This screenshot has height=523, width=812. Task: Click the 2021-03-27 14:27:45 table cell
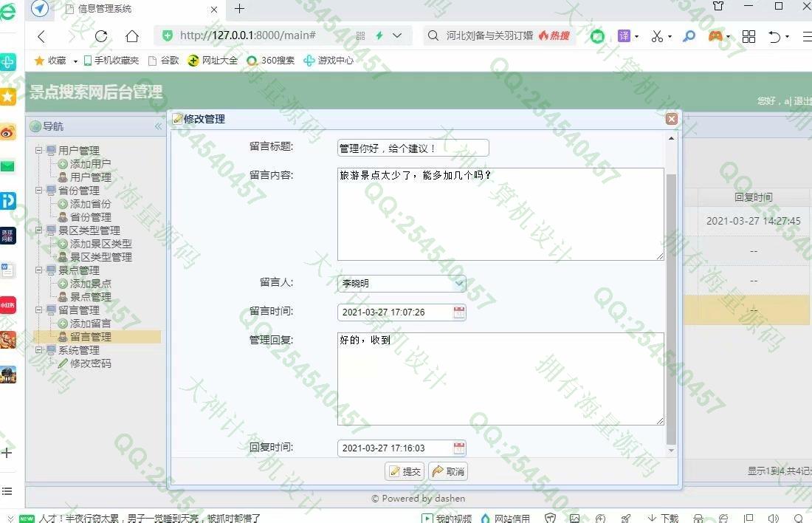click(x=754, y=222)
